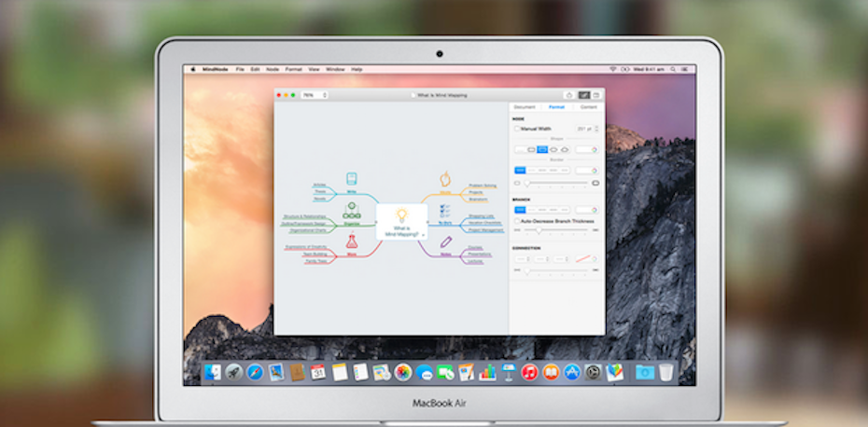Open the Node menu in the menu bar
868x427 pixels.
click(273, 70)
